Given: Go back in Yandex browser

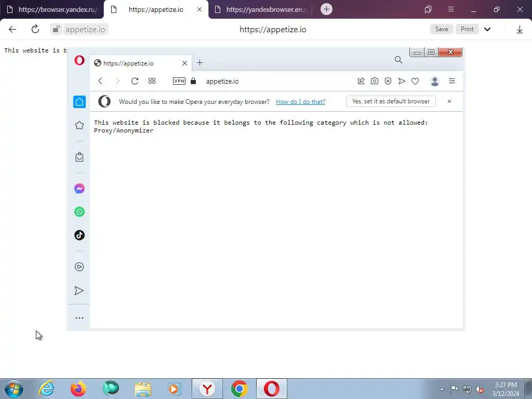Looking at the screenshot, I should [12, 29].
